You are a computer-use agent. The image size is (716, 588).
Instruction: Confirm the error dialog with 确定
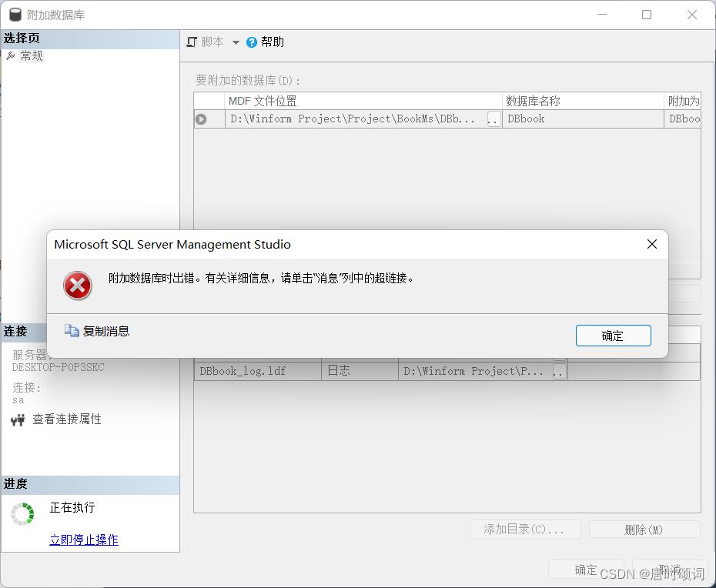click(614, 336)
